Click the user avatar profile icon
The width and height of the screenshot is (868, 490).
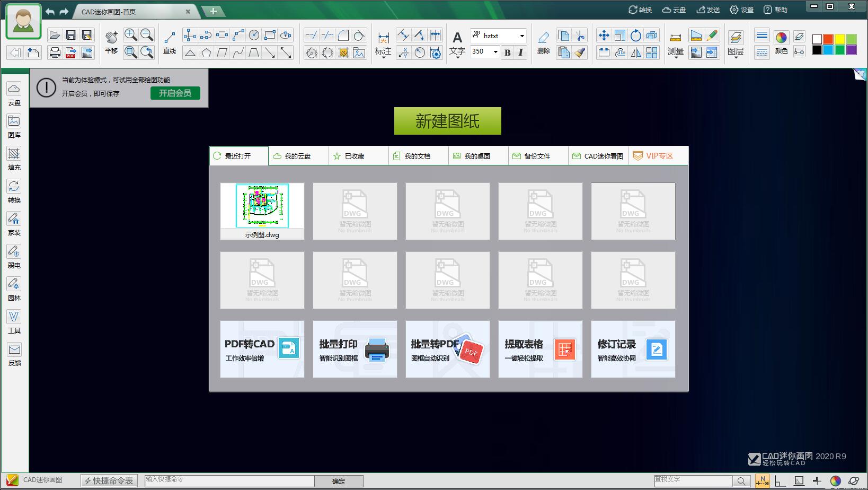pyautogui.click(x=23, y=22)
